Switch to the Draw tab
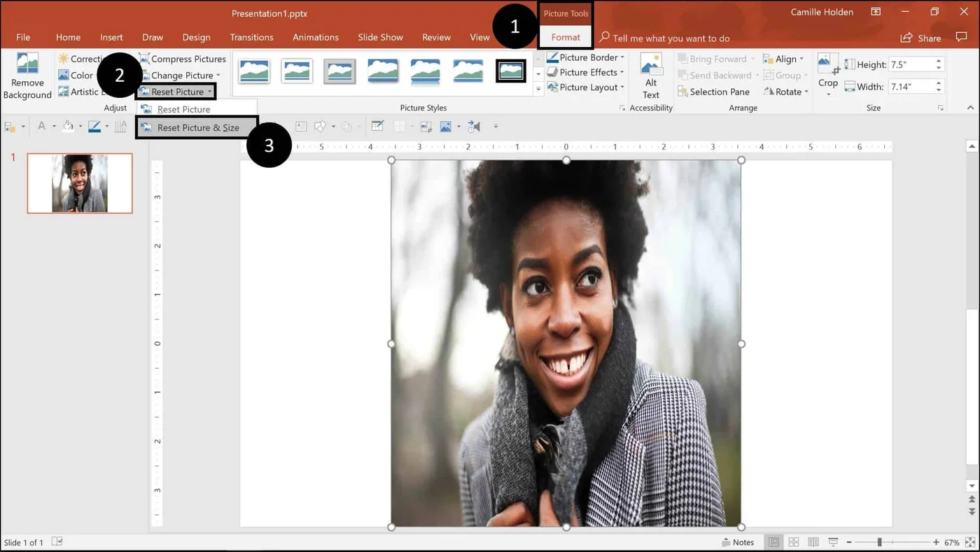980x552 pixels. pos(153,38)
